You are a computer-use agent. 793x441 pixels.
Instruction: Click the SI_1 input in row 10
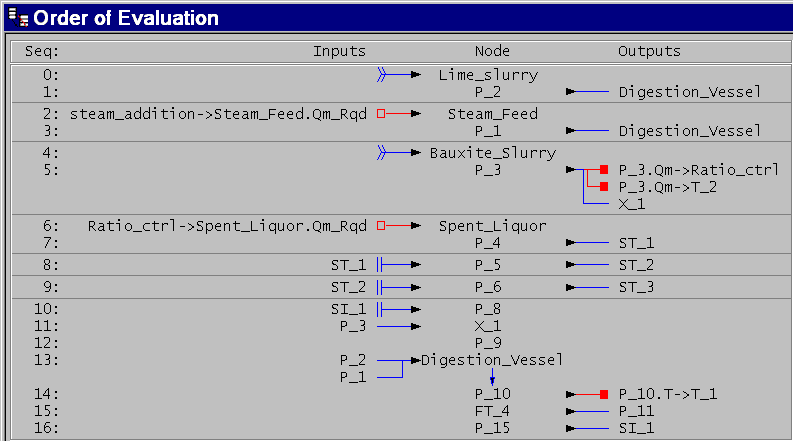(348, 309)
